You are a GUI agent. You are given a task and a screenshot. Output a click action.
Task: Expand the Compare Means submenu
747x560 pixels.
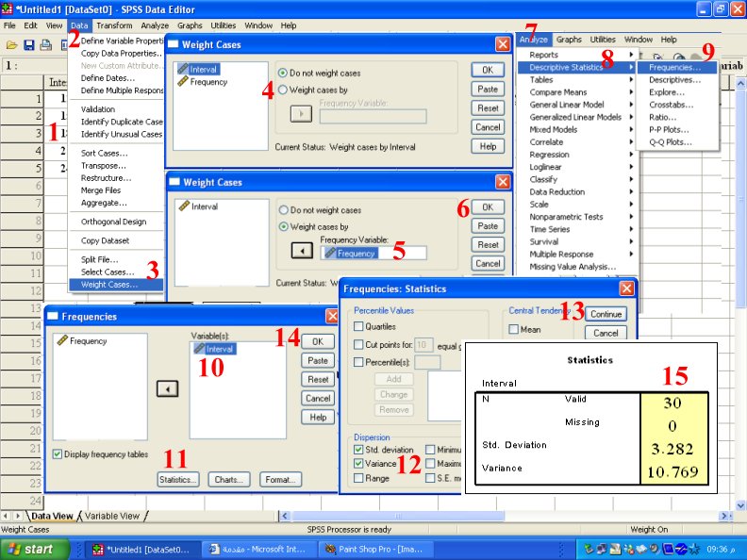(577, 92)
